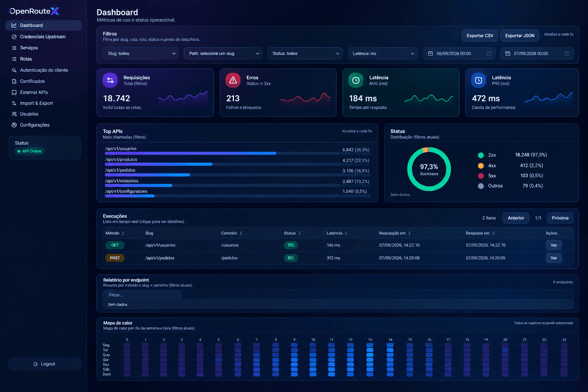588x392 pixels.
Task: Click the Configurações icon
Action: [14, 125]
